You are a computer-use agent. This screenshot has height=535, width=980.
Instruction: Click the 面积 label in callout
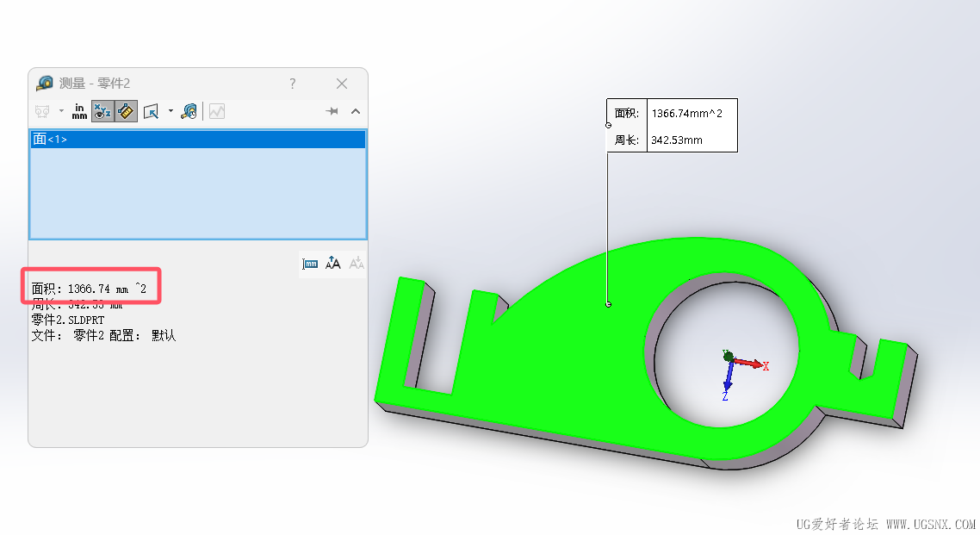click(x=626, y=113)
